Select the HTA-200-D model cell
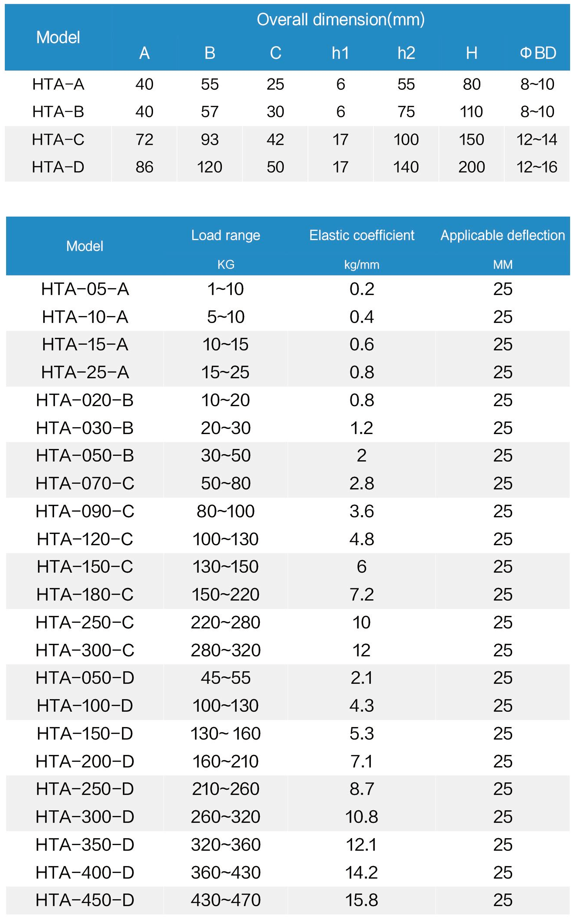Viewport: 574px width, 924px height. (x=85, y=761)
